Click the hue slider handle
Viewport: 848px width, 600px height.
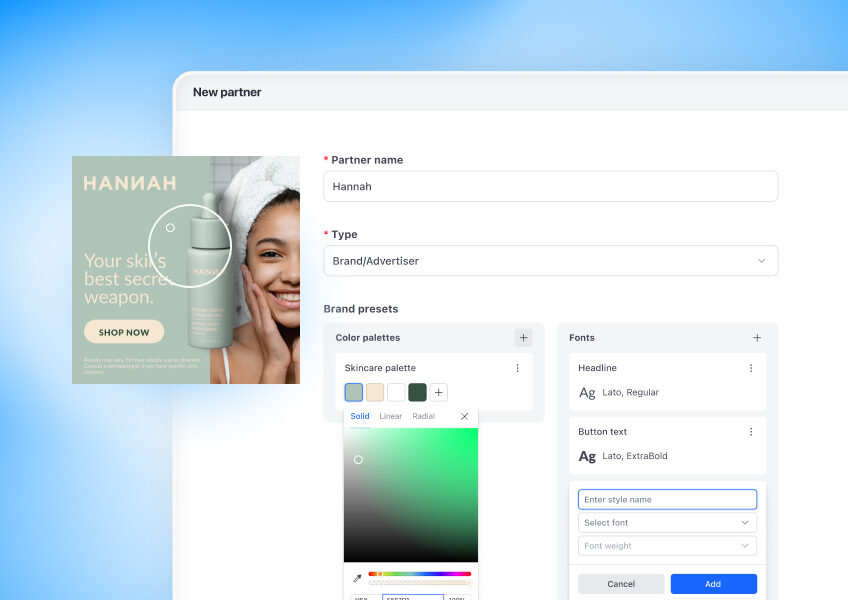pyautogui.click(x=380, y=573)
